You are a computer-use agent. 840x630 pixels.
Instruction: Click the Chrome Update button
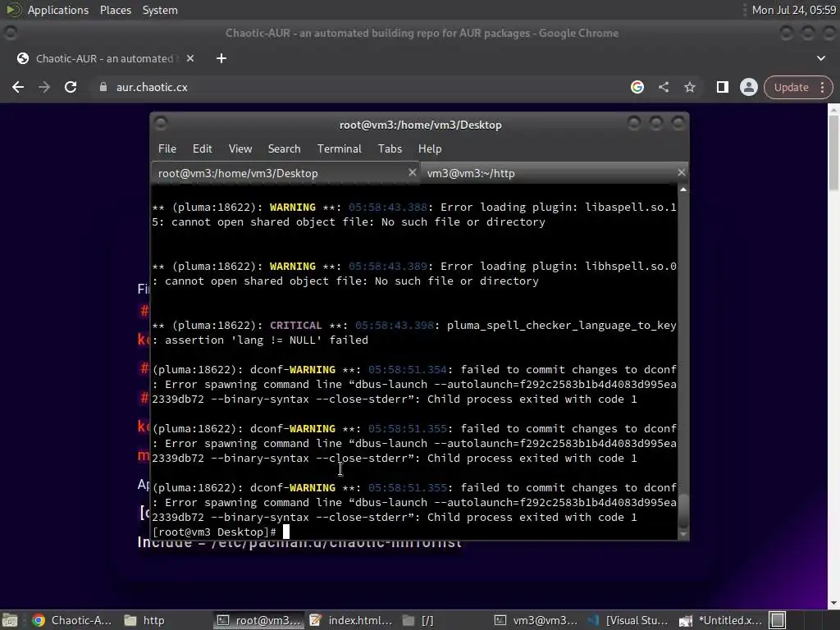792,87
